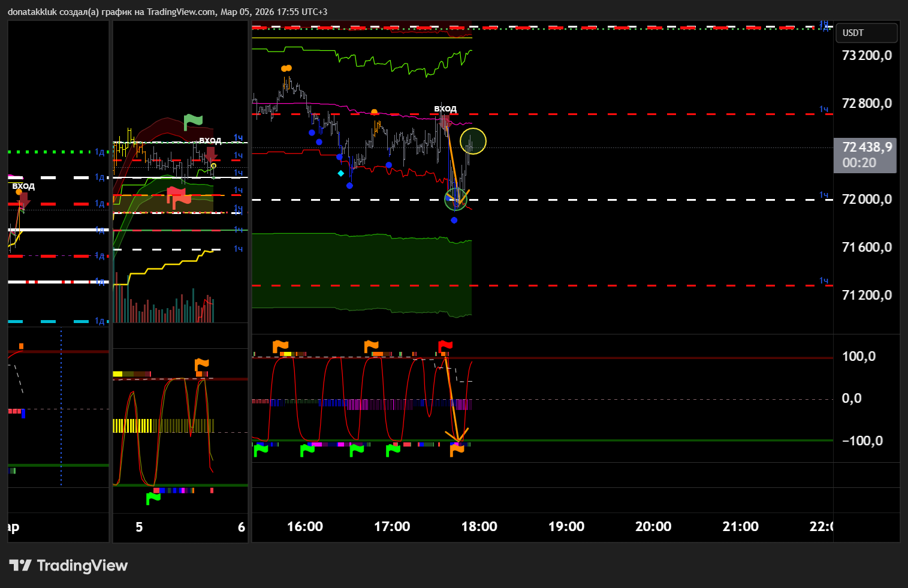Click the 72 000,0 price axis label
The width and height of the screenshot is (908, 588).
[866, 200]
